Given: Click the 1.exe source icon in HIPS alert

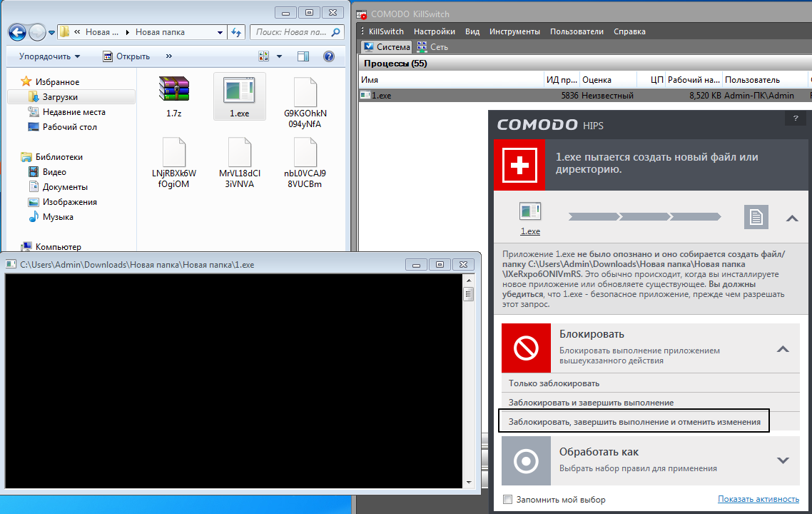Looking at the screenshot, I should (x=529, y=212).
